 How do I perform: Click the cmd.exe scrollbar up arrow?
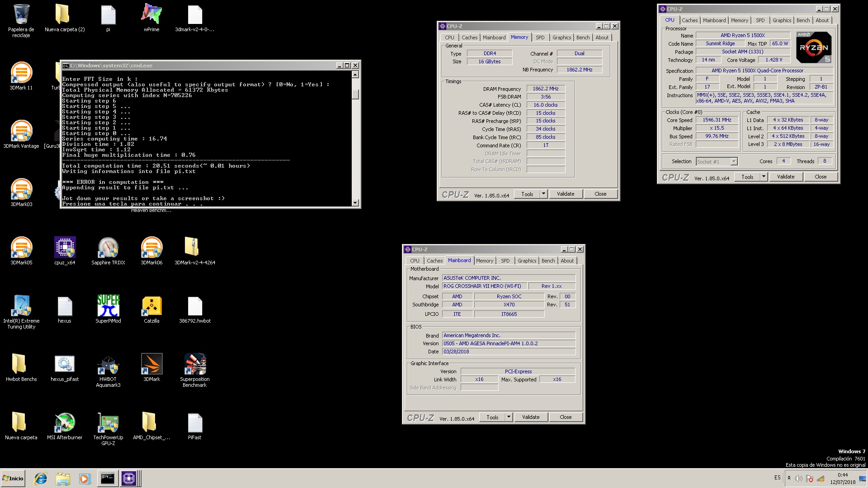[x=355, y=75]
